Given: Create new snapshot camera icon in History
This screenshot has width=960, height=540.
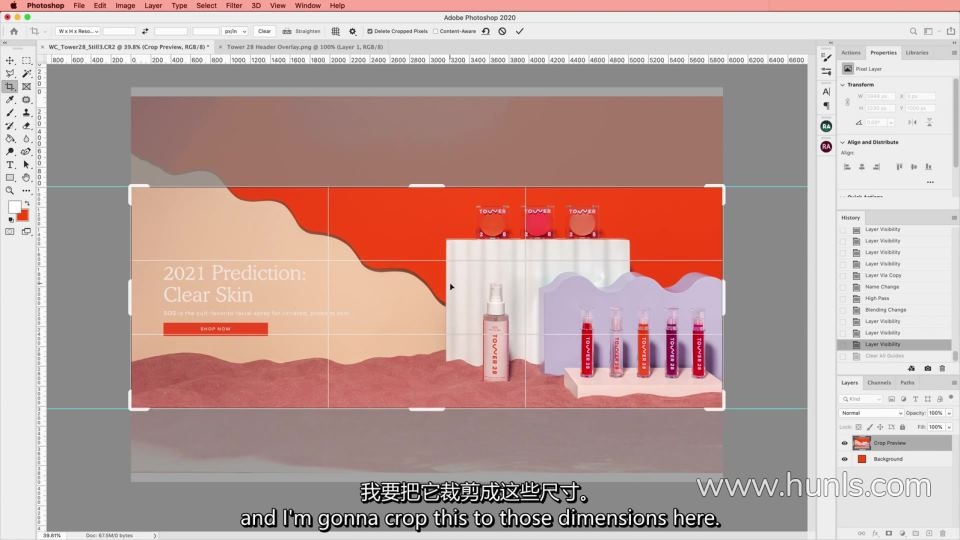Looking at the screenshot, I should pyautogui.click(x=928, y=369).
